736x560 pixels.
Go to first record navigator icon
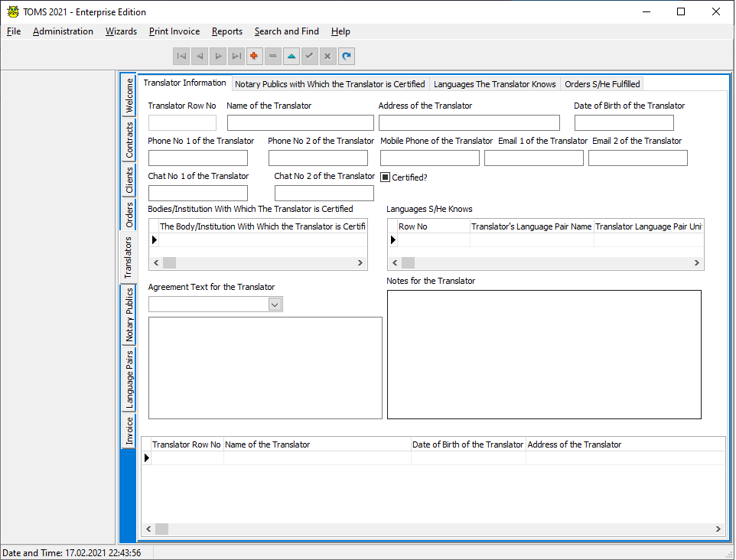(x=181, y=56)
